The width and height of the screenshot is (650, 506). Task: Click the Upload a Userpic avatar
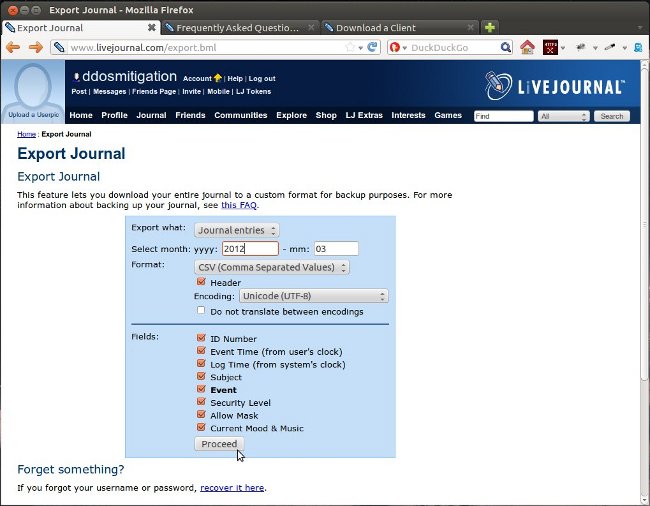[x=34, y=92]
